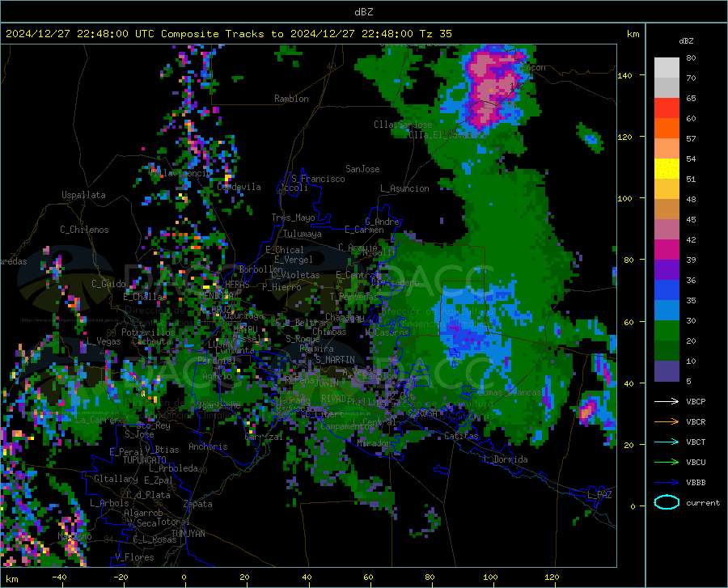Pick the bright green 30 dBZ swatch
728x588 pixels.
click(x=667, y=331)
